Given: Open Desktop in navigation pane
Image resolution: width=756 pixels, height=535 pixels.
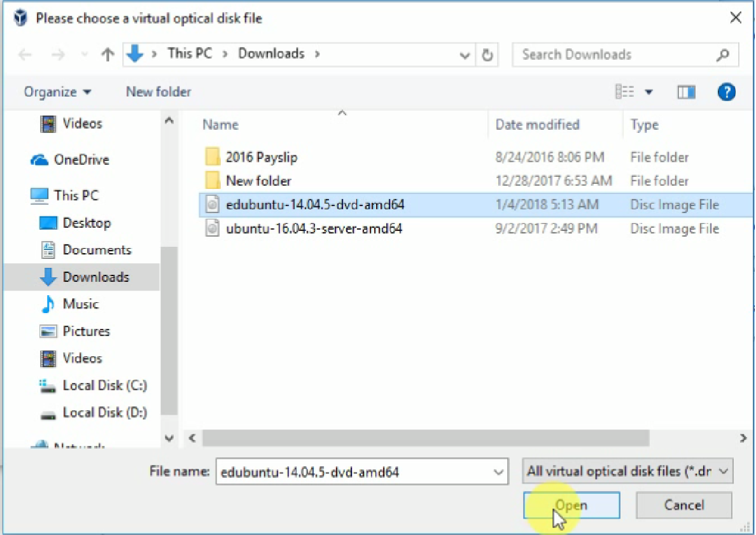Looking at the screenshot, I should (x=87, y=223).
